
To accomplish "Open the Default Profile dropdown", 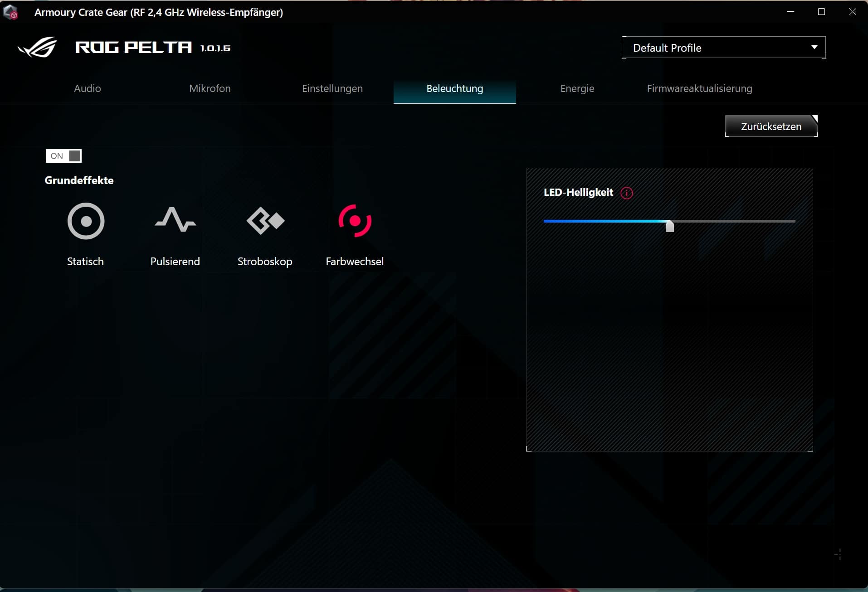I will pos(723,48).
